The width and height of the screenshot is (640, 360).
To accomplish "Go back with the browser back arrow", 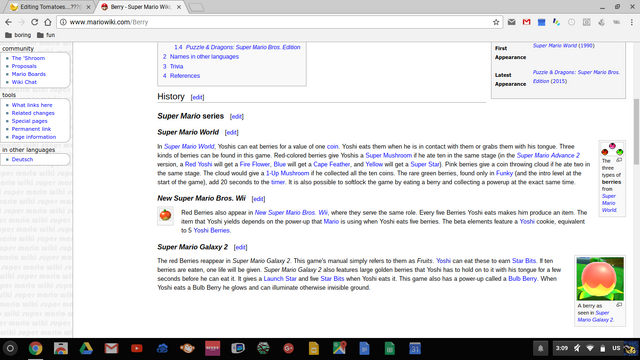I will click(x=9, y=22).
